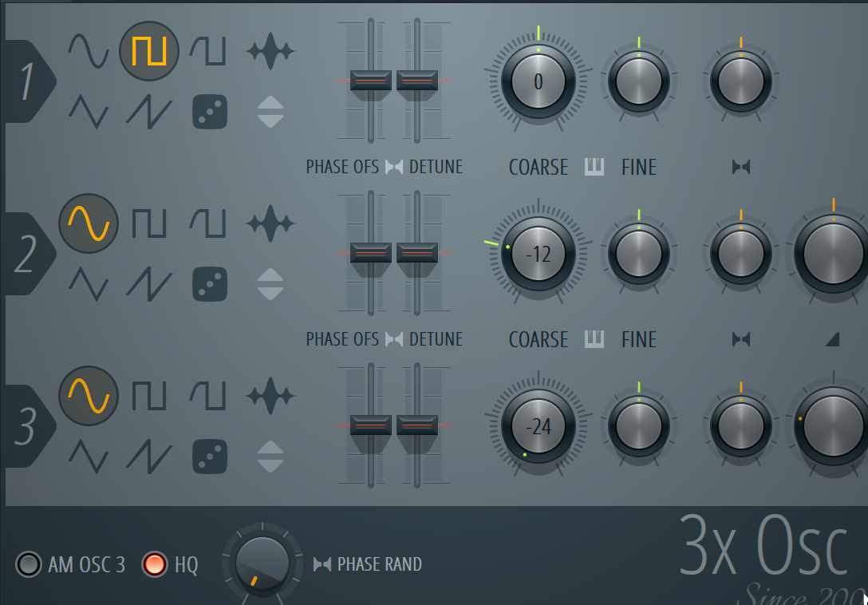Viewport: 868px width, 605px height.
Task: Click the PHASE RAND knob
Action: (x=262, y=564)
